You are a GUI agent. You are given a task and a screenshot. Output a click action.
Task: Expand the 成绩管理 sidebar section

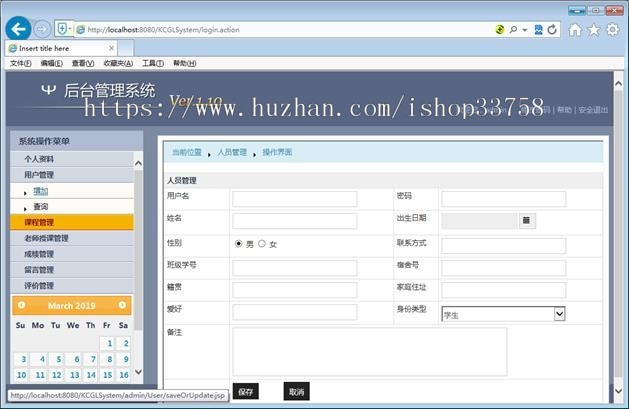72,254
